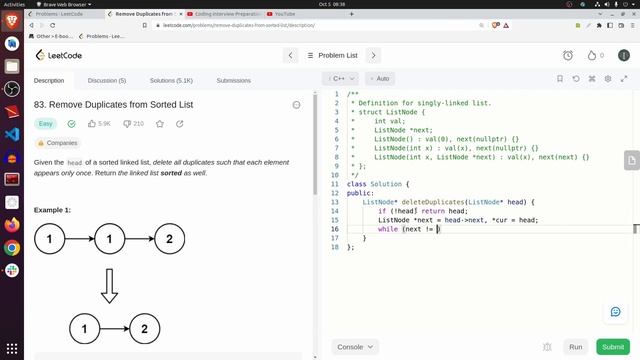Open the user profile avatar
640x360 pixels.
tap(624, 55)
